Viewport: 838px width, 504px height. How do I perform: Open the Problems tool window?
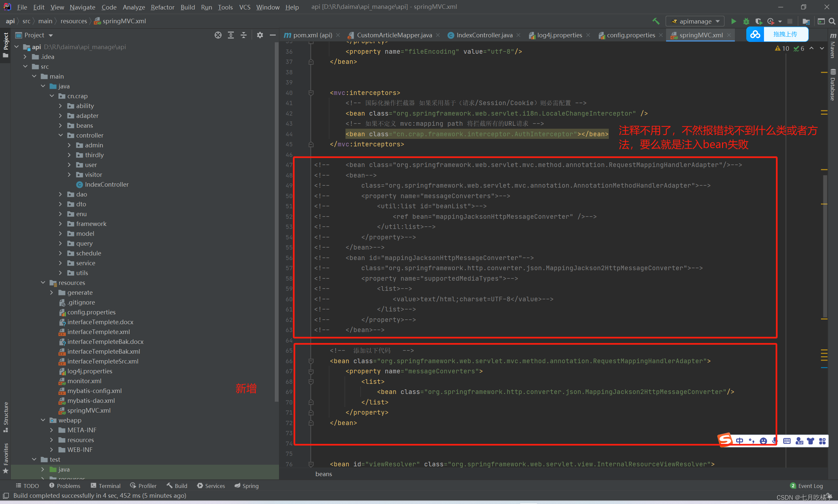[65, 486]
